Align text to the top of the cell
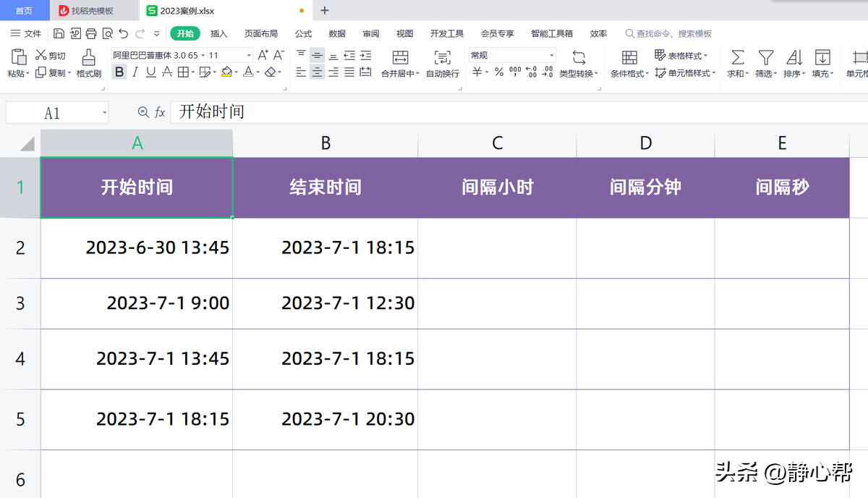Screen dimensions: 868x498 coord(302,55)
